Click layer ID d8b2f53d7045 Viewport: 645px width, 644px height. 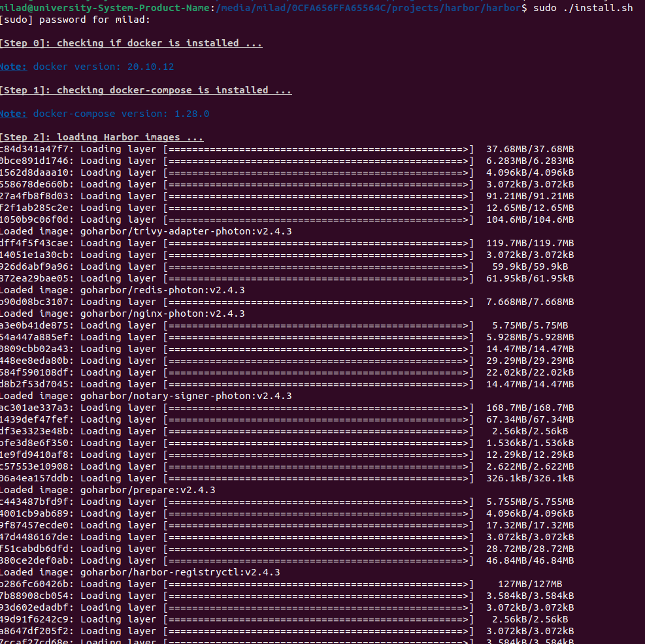[35, 384]
